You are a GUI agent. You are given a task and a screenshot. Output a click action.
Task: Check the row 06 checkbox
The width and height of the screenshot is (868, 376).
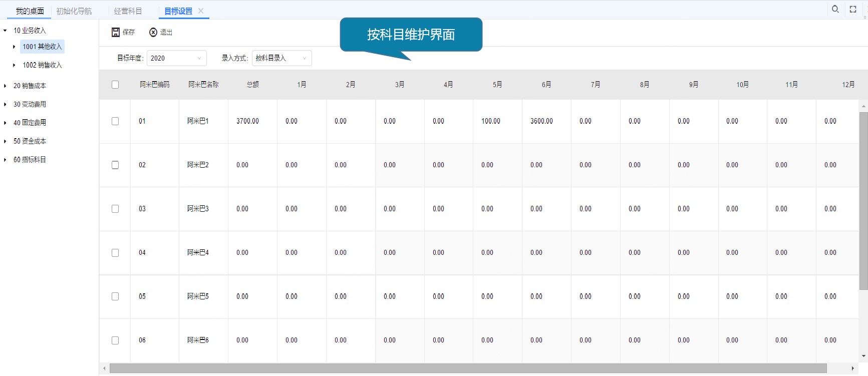pos(115,340)
